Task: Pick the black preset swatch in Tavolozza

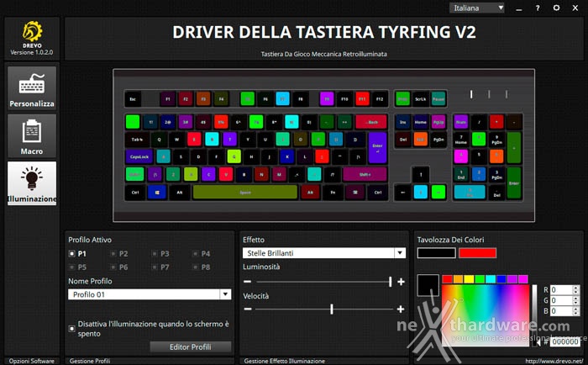Action: [437, 253]
